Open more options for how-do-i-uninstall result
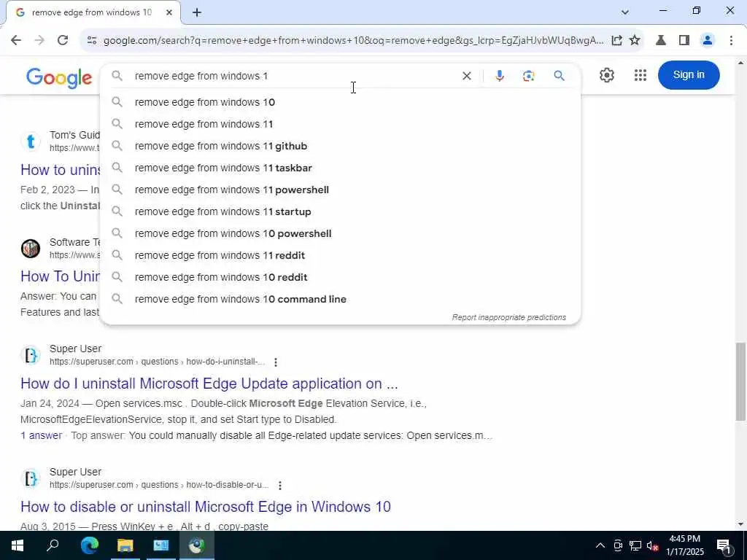 275,362
